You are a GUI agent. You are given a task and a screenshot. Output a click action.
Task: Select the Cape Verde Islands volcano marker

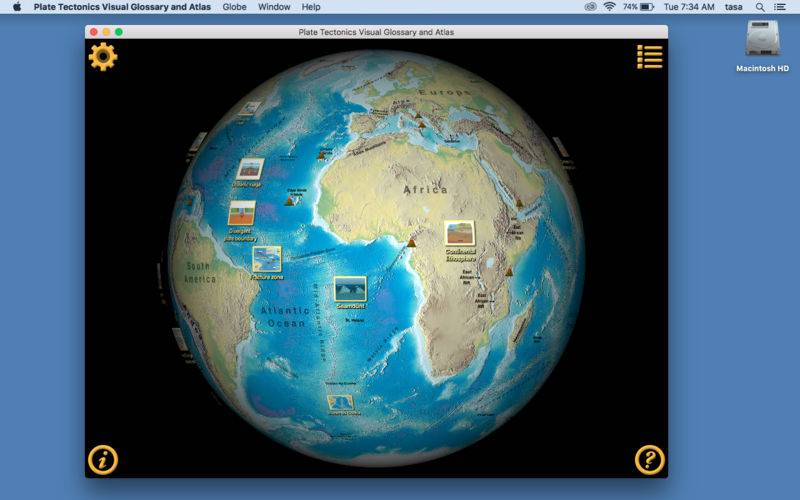[x=289, y=201]
